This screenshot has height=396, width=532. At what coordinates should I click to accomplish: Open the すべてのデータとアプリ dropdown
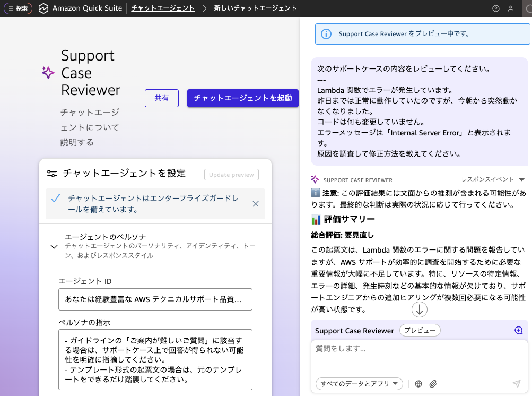coord(359,384)
